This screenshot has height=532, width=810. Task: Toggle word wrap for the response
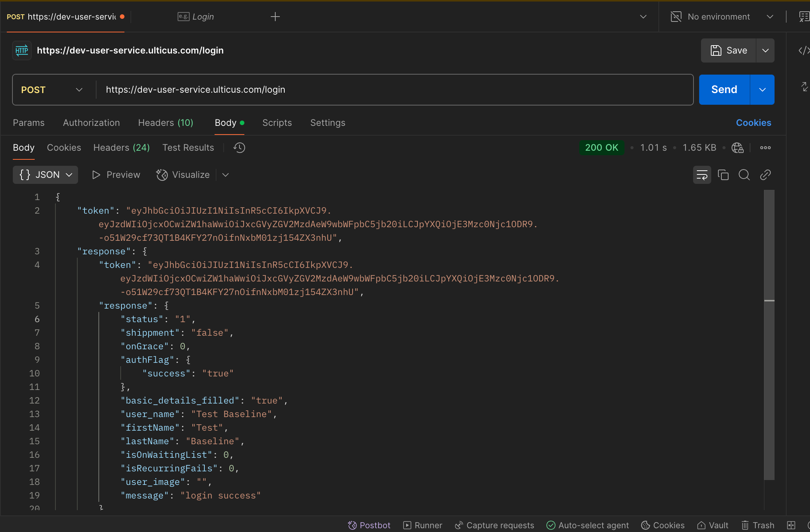click(x=702, y=175)
